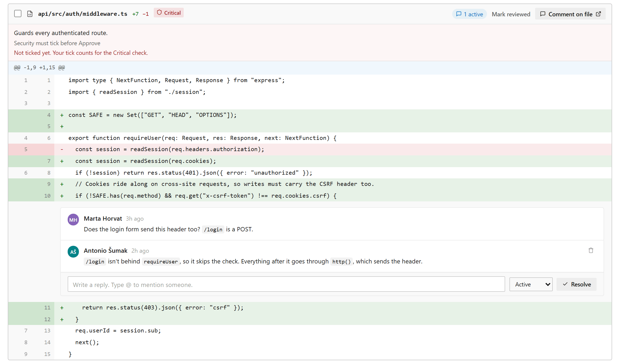Delete Antonio Šumak's comment with trash icon
Viewport: 618px width, 364px height.
pyautogui.click(x=591, y=250)
